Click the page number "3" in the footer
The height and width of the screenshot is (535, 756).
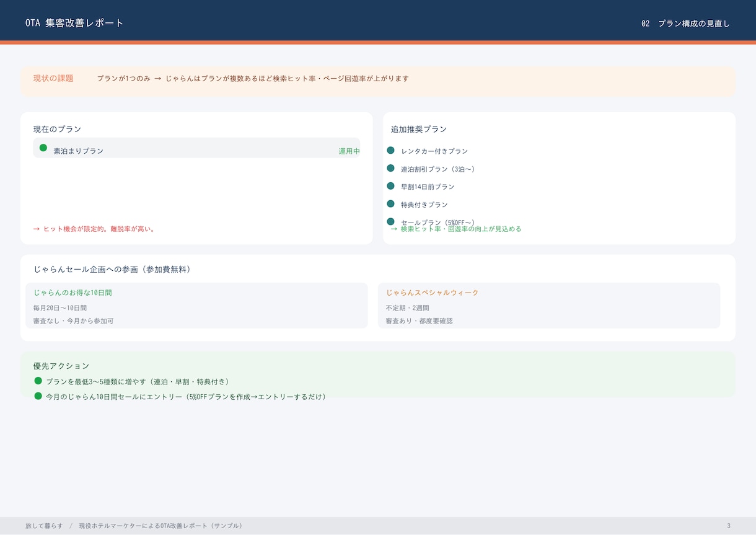tap(729, 526)
